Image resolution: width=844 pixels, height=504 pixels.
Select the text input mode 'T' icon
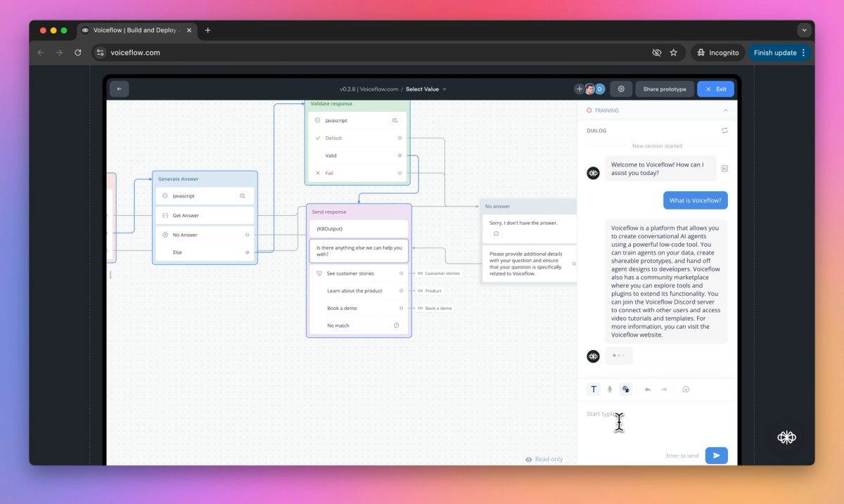[x=594, y=389]
